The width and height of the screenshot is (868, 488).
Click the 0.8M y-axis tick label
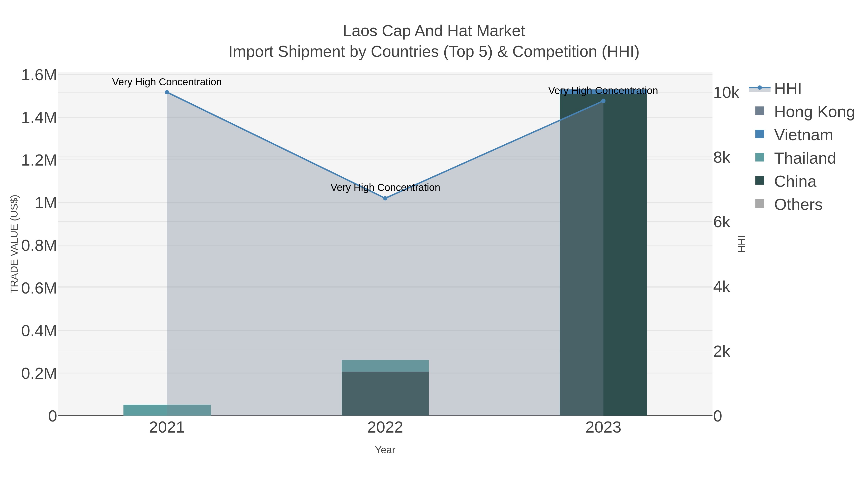click(39, 246)
